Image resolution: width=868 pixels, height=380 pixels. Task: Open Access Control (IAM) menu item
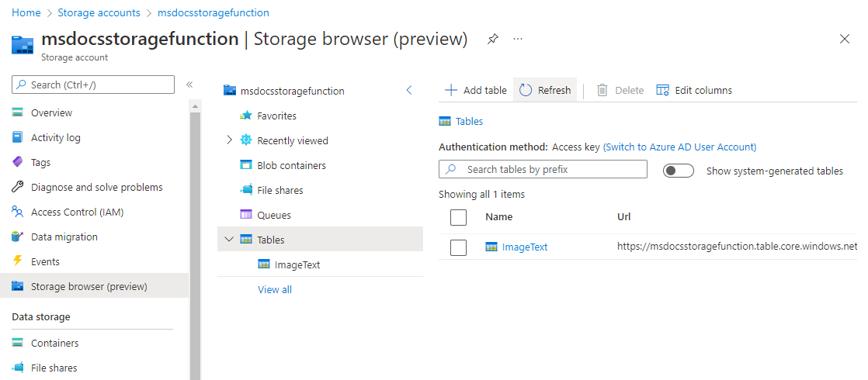tap(77, 212)
